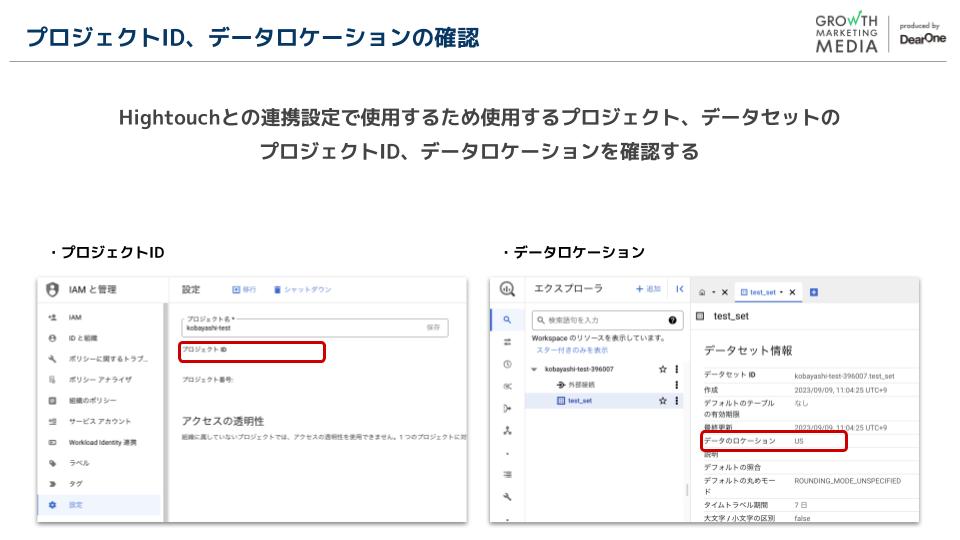Open the test_set tab dropdown arrow
This screenshot has height=540, width=960.
(x=781, y=293)
